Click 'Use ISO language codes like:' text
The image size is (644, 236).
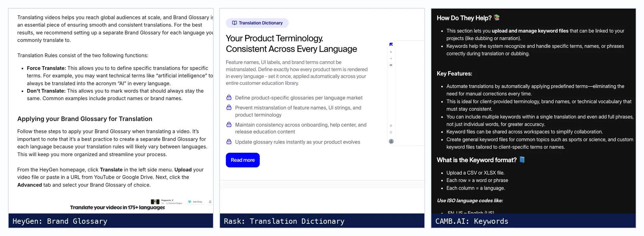(470, 201)
